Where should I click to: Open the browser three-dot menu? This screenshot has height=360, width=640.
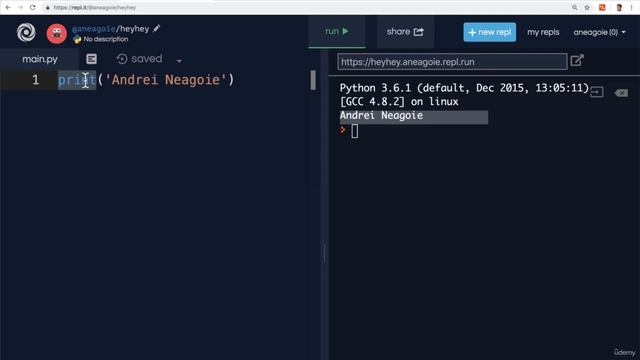point(631,7)
